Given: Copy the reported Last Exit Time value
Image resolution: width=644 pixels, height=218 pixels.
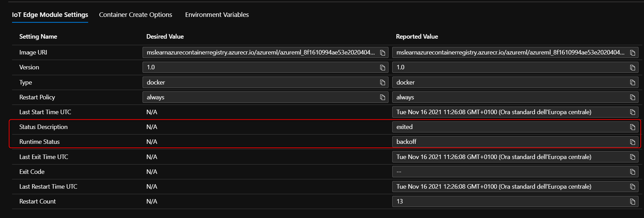Looking at the screenshot, I should [x=633, y=157].
